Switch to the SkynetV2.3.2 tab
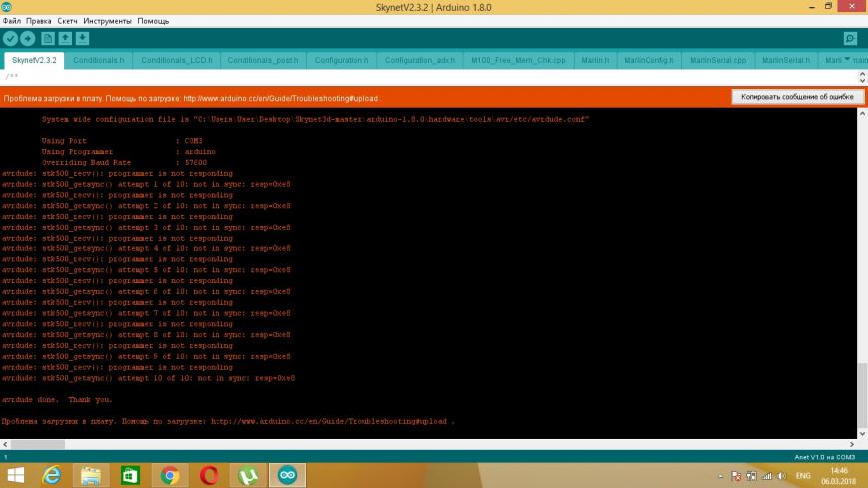The width and height of the screenshot is (868, 488). tap(34, 60)
